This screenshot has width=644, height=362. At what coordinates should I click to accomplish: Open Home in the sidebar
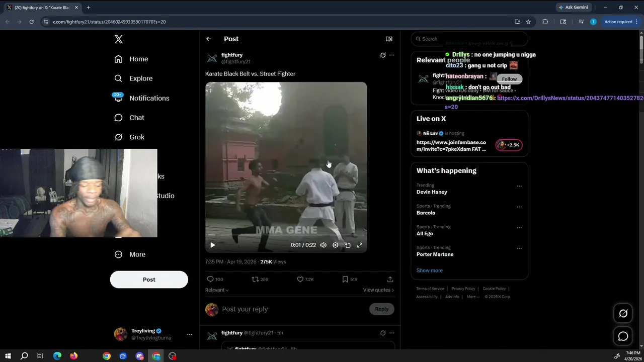click(131, 59)
